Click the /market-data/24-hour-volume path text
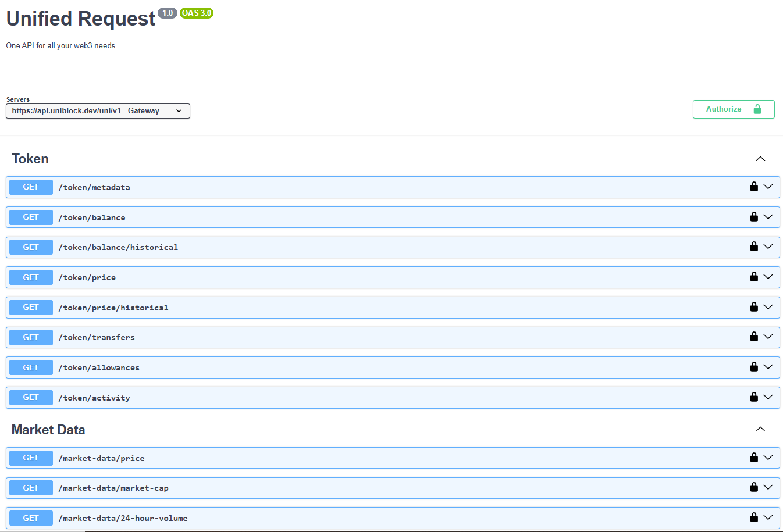This screenshot has width=783, height=532. point(123,518)
